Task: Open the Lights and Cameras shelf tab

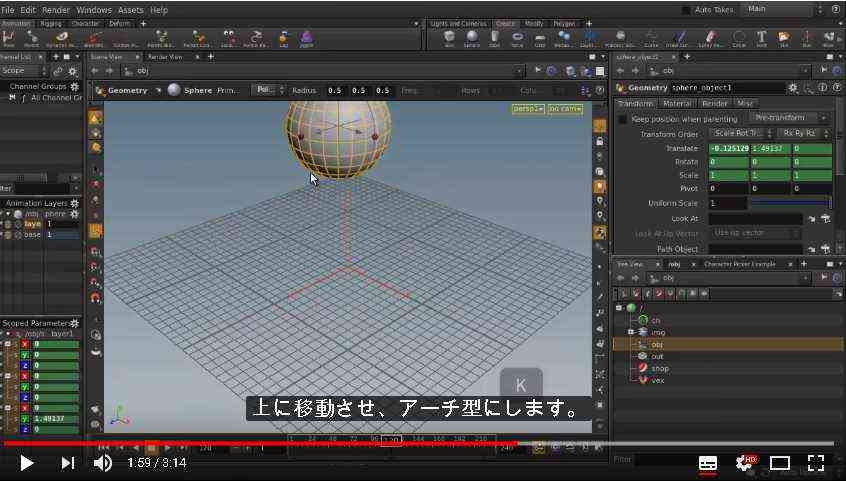Action: click(459, 24)
